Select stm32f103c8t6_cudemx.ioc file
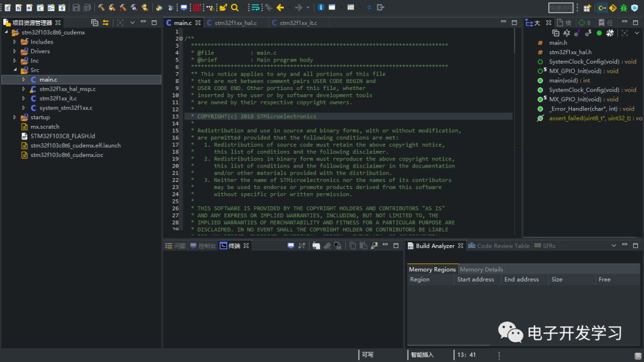 pos(67,155)
